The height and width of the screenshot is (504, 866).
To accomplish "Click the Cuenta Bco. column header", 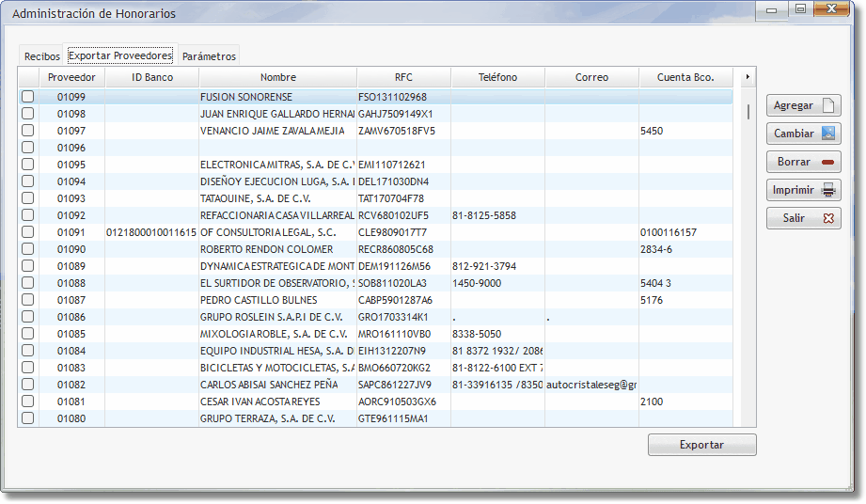I will coord(686,77).
